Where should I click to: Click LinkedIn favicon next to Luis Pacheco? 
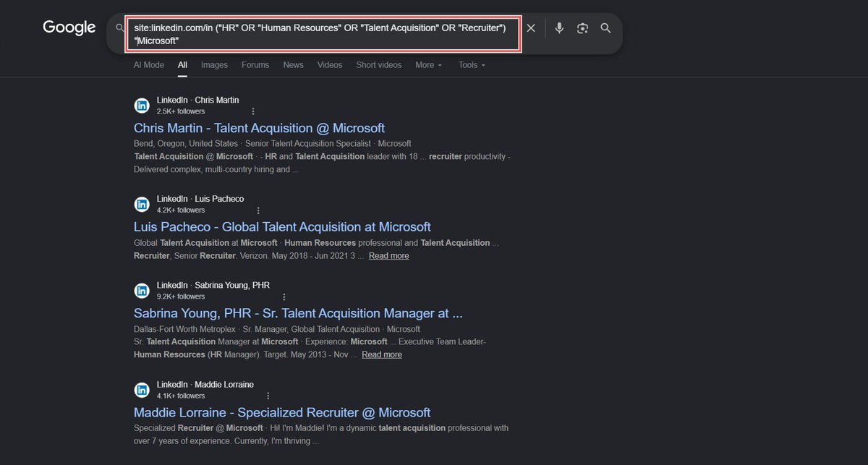(142, 204)
